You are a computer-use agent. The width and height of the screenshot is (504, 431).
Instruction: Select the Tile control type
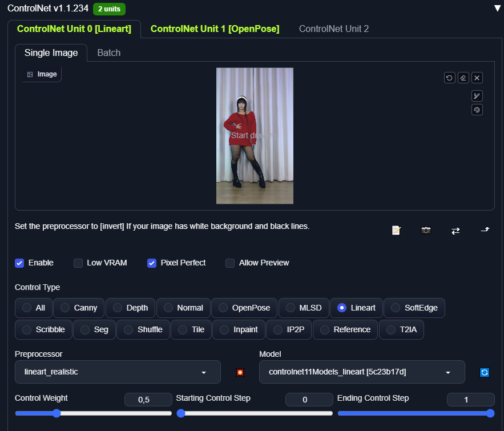coord(191,329)
